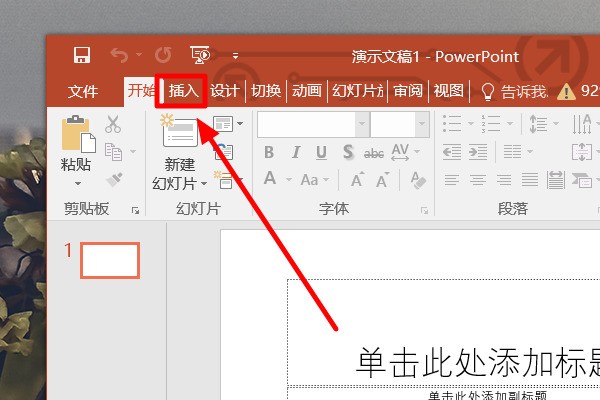The height and width of the screenshot is (400, 600).
Task: Click the Undo arrow icon
Action: 120,55
